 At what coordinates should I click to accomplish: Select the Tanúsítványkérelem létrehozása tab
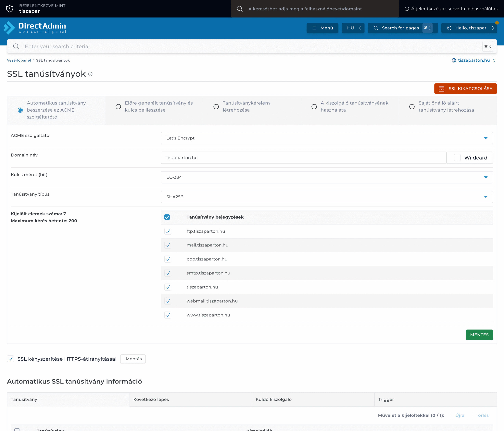point(216,107)
